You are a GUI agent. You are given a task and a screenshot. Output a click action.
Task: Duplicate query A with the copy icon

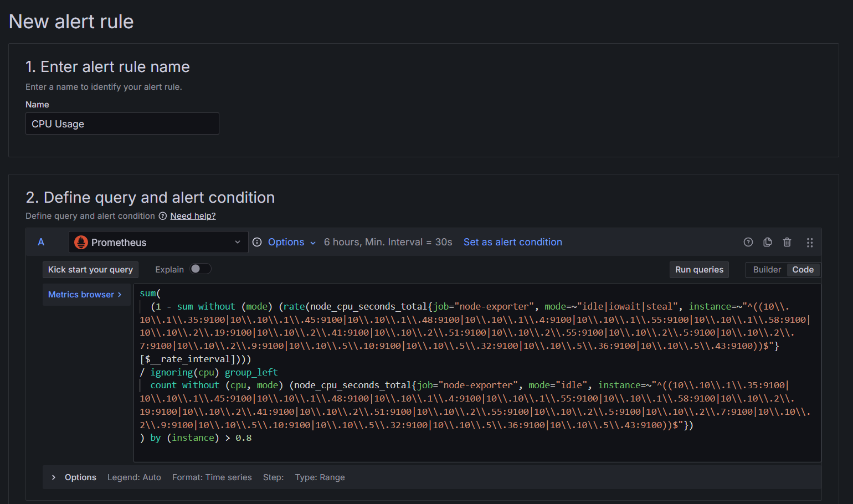768,242
